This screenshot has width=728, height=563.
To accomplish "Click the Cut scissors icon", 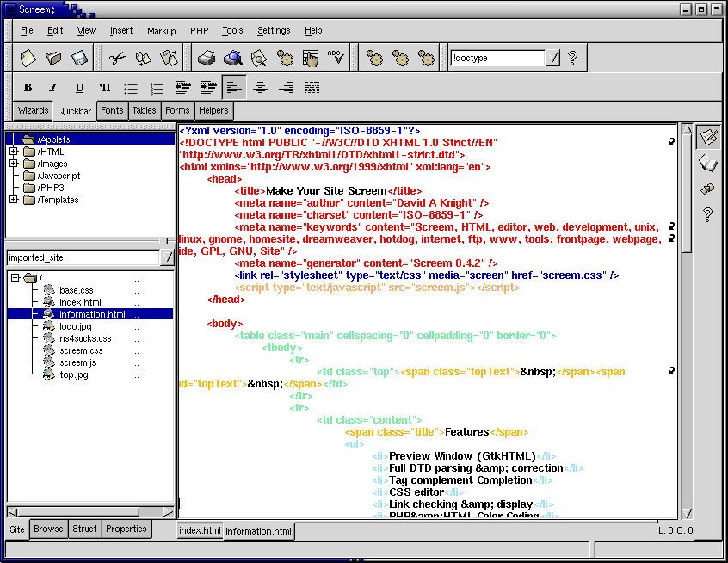I will tap(117, 58).
